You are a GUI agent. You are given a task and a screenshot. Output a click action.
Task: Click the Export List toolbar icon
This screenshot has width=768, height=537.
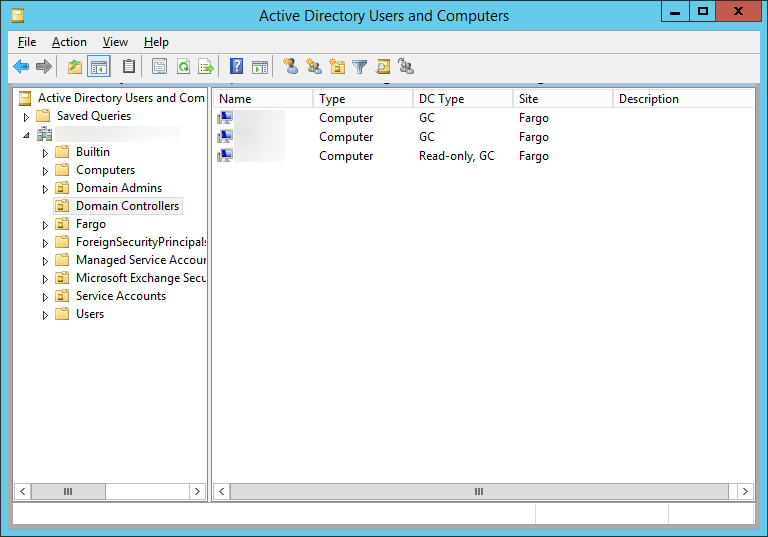[x=206, y=66]
